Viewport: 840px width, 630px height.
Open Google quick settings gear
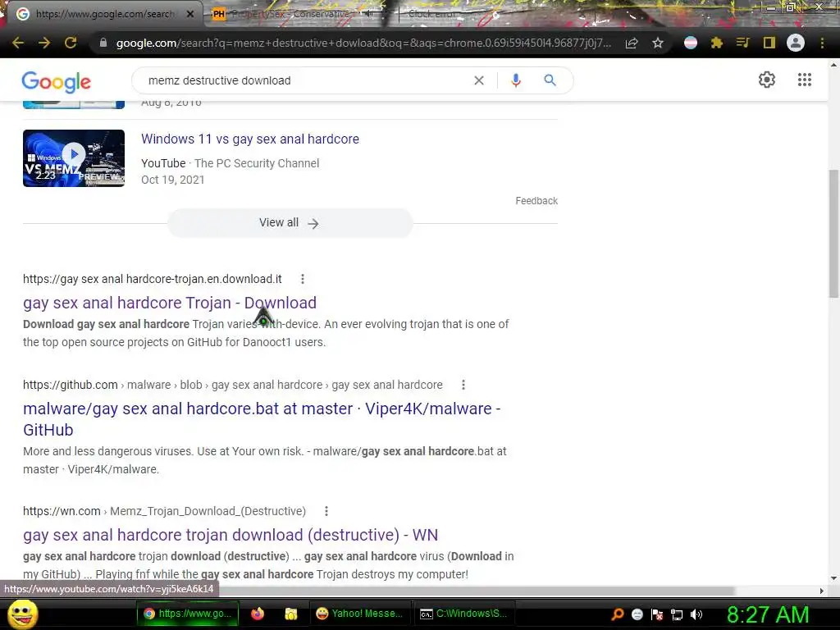767,80
